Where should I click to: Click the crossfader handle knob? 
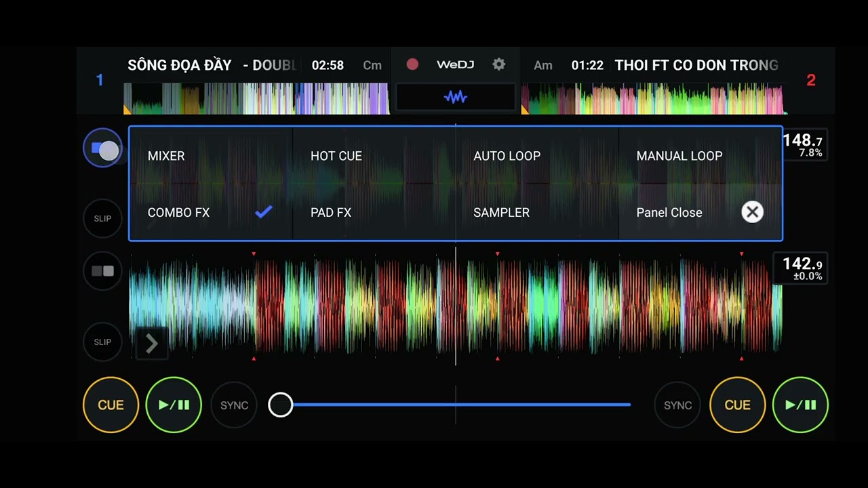tap(281, 405)
